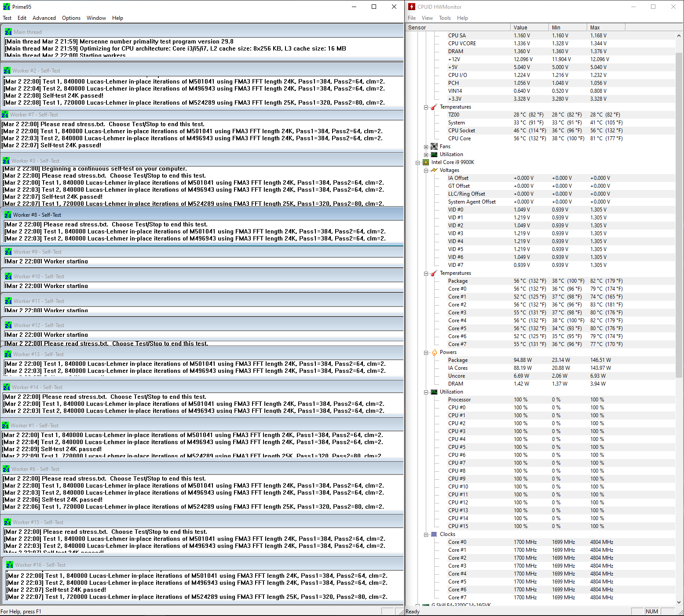This screenshot has width=684, height=616.
Task: Expand the Fans tree node
Action: coord(426,147)
